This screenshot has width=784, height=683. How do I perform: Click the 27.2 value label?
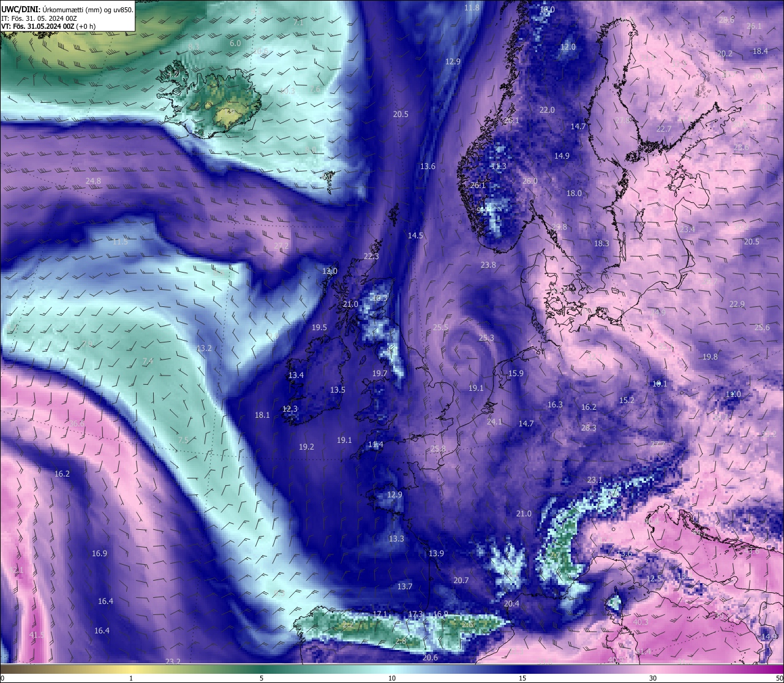click(281, 246)
